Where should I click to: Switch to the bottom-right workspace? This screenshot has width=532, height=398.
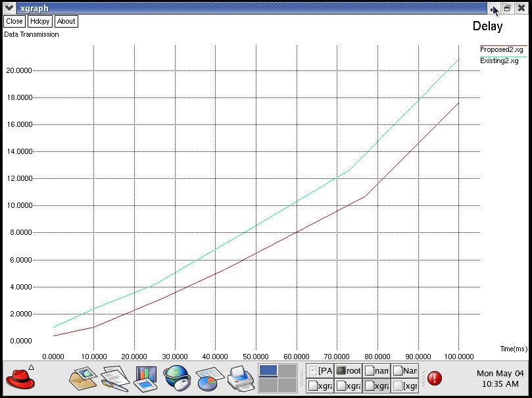(x=287, y=386)
